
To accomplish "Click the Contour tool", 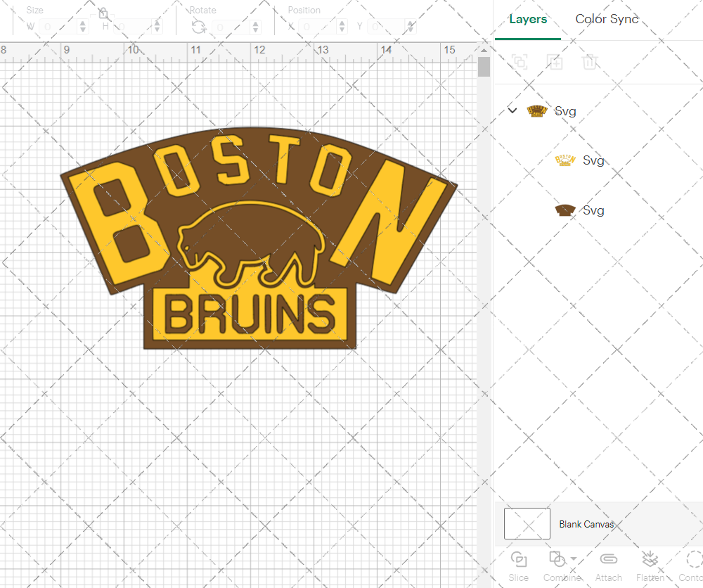I will (x=691, y=566).
